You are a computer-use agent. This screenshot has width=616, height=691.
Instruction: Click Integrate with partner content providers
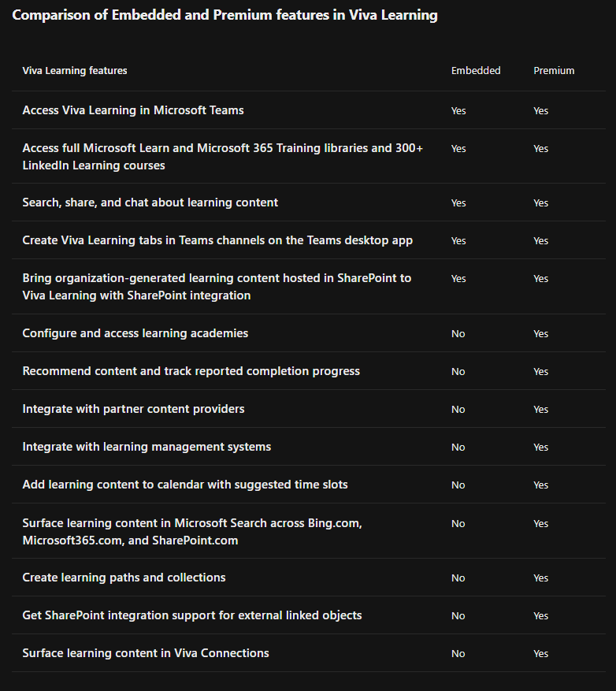click(133, 409)
